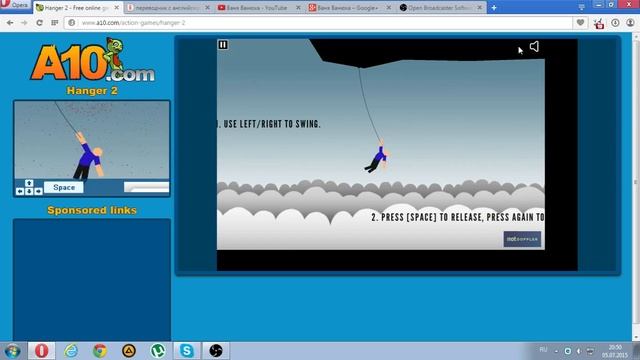Switch to Hanger 2 tab
The image size is (640, 360).
pos(78,8)
